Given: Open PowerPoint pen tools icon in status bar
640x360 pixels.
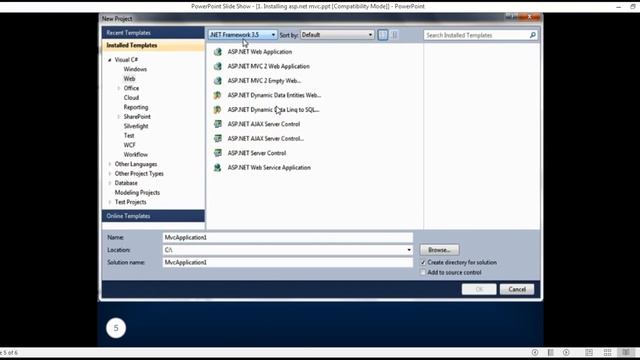Looking at the screenshot, I should point(551,352).
